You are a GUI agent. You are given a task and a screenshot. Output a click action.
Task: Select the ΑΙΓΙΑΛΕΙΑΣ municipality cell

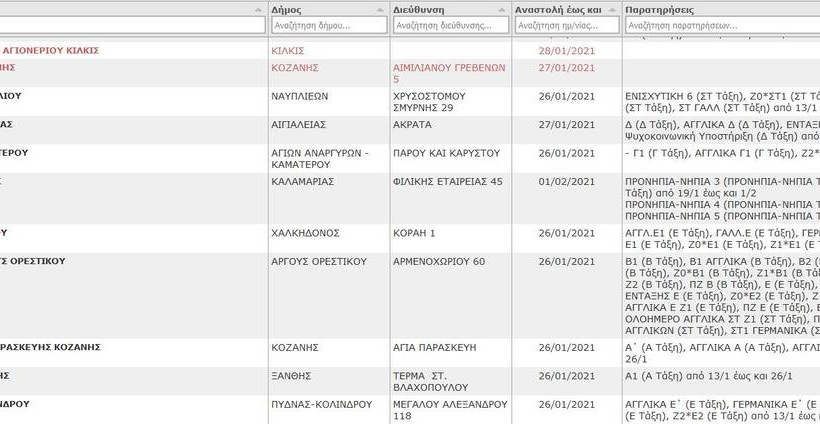(301, 125)
